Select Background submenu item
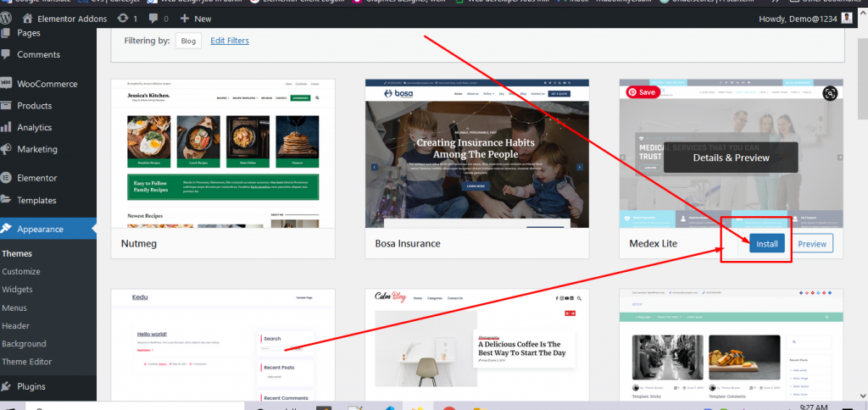Screen dimensions: 868x410 click(24, 344)
